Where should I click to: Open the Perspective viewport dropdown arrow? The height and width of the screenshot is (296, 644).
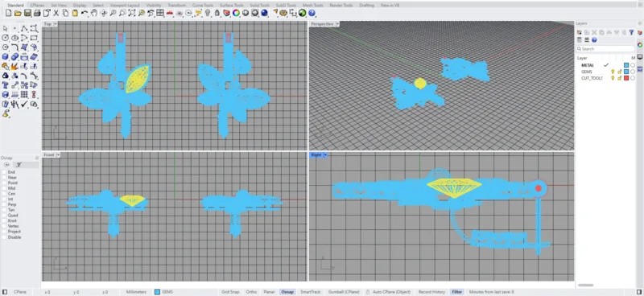coord(337,24)
